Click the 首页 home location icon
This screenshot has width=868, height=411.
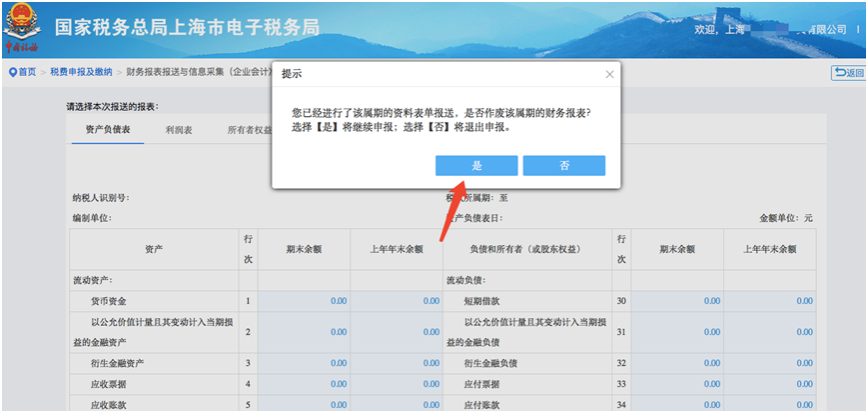(12, 72)
